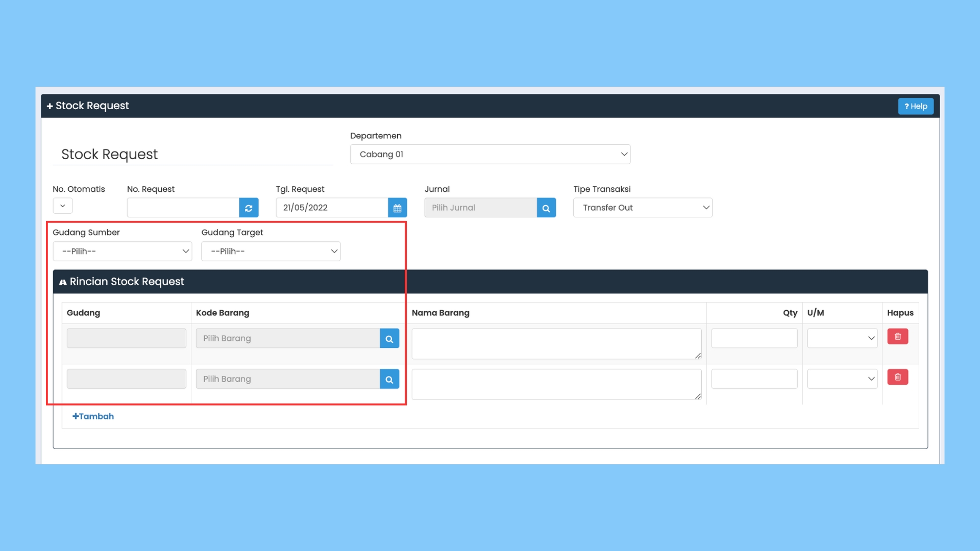Expand the Tipe Transaksi dropdown
The image size is (980, 551).
(x=643, y=208)
